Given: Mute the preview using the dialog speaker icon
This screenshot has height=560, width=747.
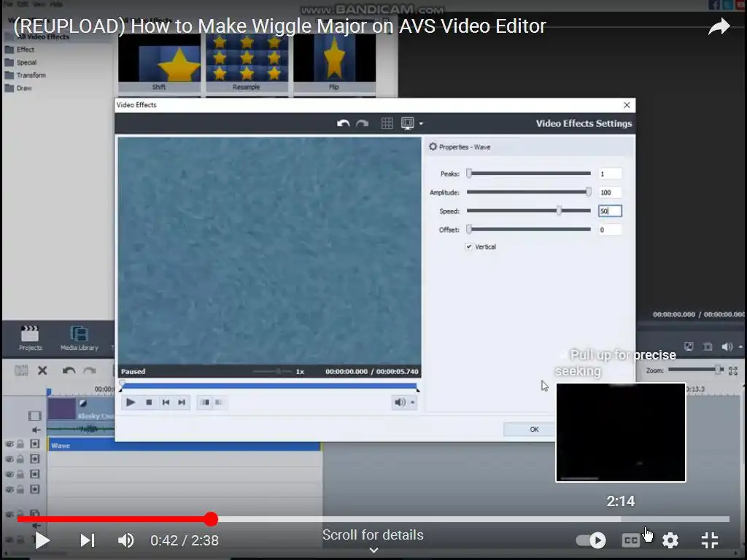Looking at the screenshot, I should [x=400, y=402].
